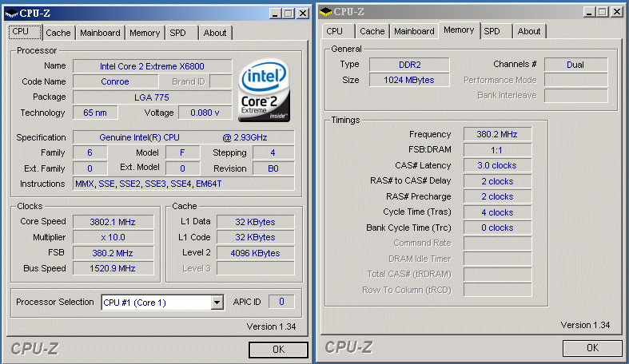Screen dimensions: 629x364
Task: Click the active Memory tab in right window
Action: tap(459, 30)
